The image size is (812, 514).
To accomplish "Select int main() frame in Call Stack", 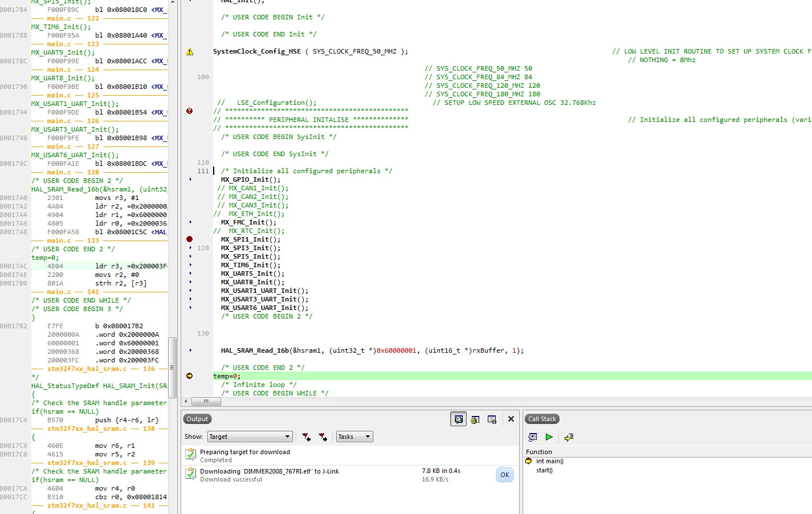I will click(549, 461).
